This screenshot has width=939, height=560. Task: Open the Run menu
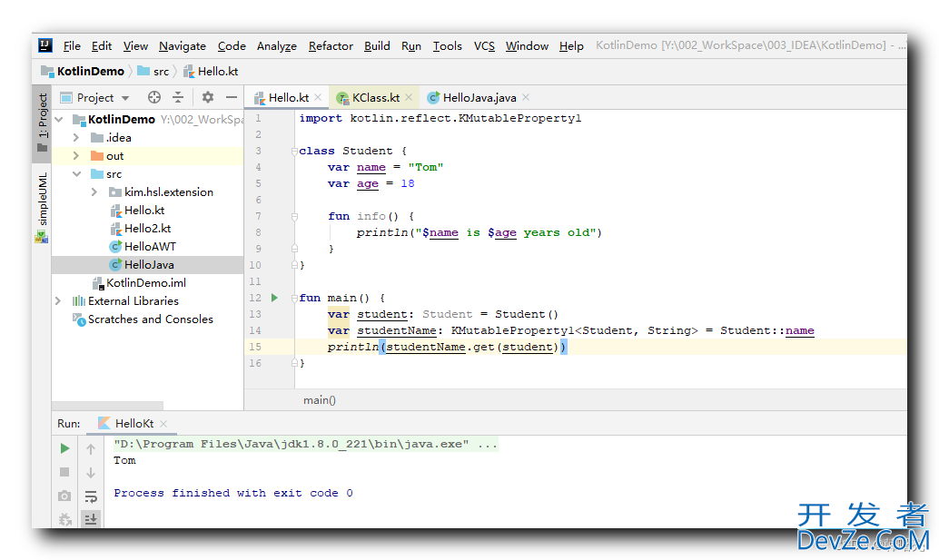pyautogui.click(x=410, y=46)
